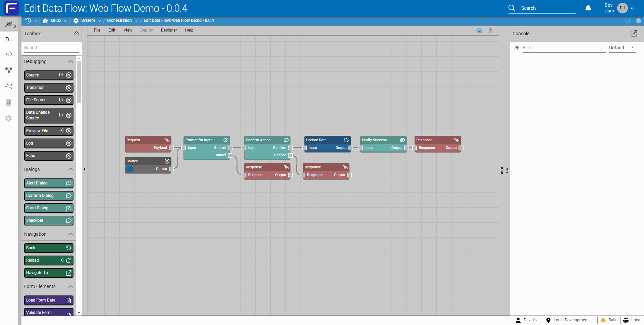Open the Local Development environment selector
This screenshot has height=325, width=644.
[570, 320]
